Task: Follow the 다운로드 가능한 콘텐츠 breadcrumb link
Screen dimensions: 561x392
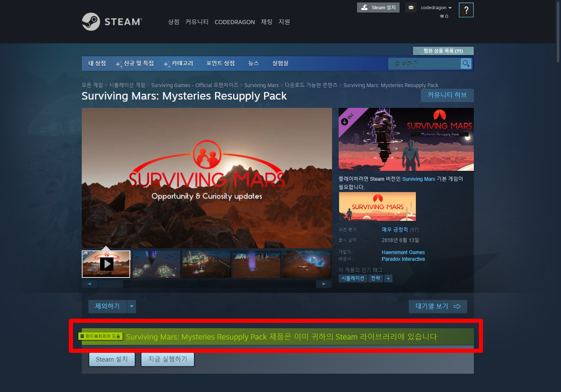Action: (x=311, y=85)
